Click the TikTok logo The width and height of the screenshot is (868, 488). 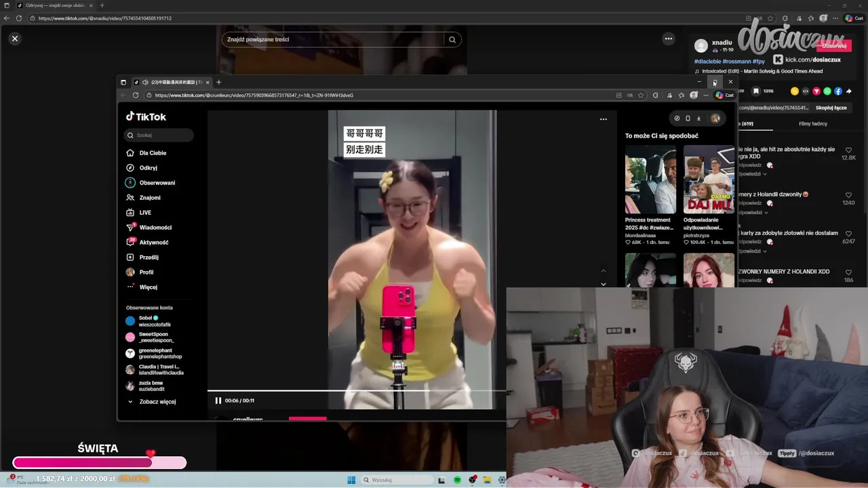(146, 117)
